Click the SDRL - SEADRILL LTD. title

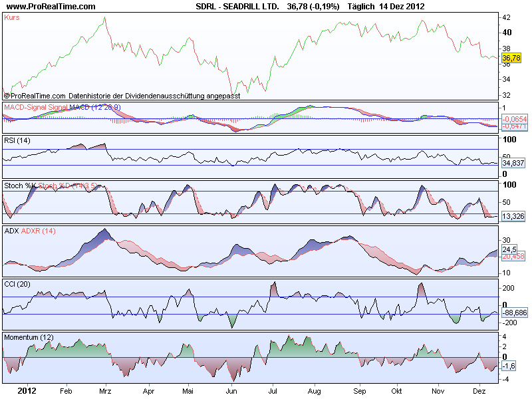[x=237, y=7]
